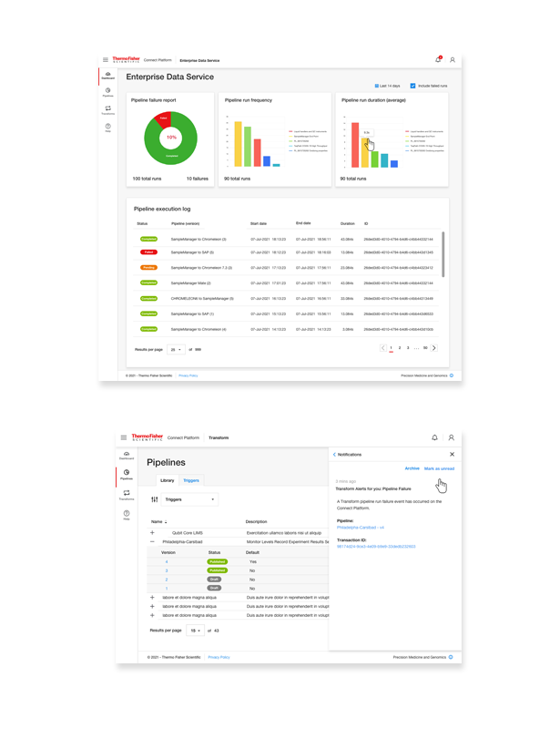Expand the Qubit Core LIMS row
Image resolution: width=560 pixels, height=729 pixels.
pyautogui.click(x=152, y=532)
